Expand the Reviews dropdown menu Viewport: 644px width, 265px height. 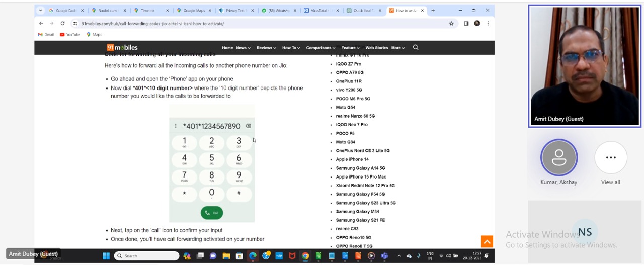point(266,48)
